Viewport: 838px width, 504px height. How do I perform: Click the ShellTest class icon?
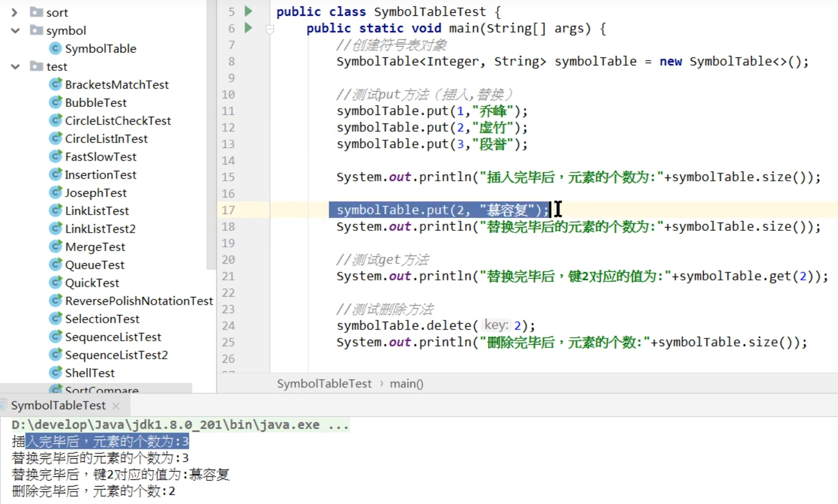tap(55, 372)
